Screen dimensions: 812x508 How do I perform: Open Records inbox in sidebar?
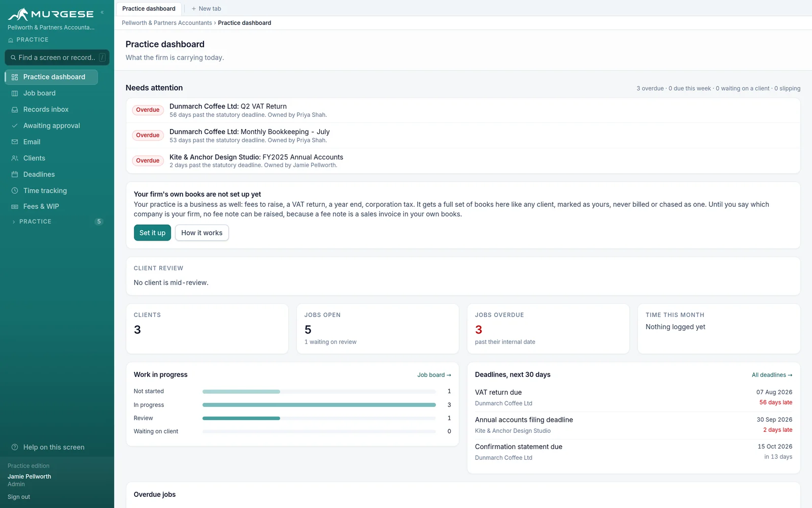coord(51,109)
